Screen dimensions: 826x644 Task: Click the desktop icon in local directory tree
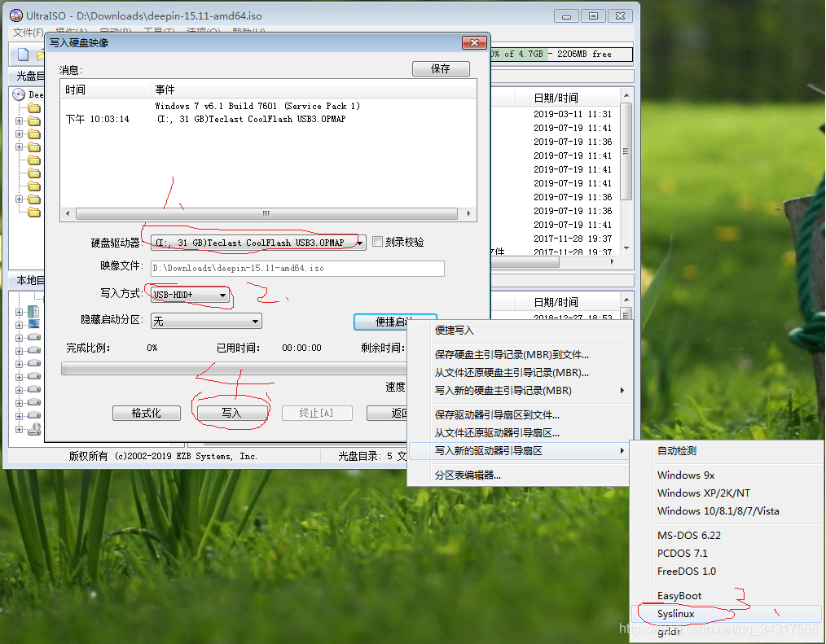click(x=33, y=324)
